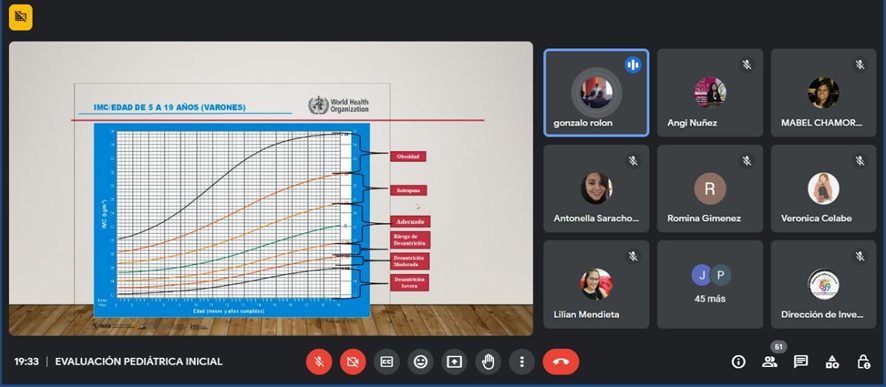Screen dimensions: 886x387
Task: Click the Desnutrición Severa label
Action: pos(409,282)
